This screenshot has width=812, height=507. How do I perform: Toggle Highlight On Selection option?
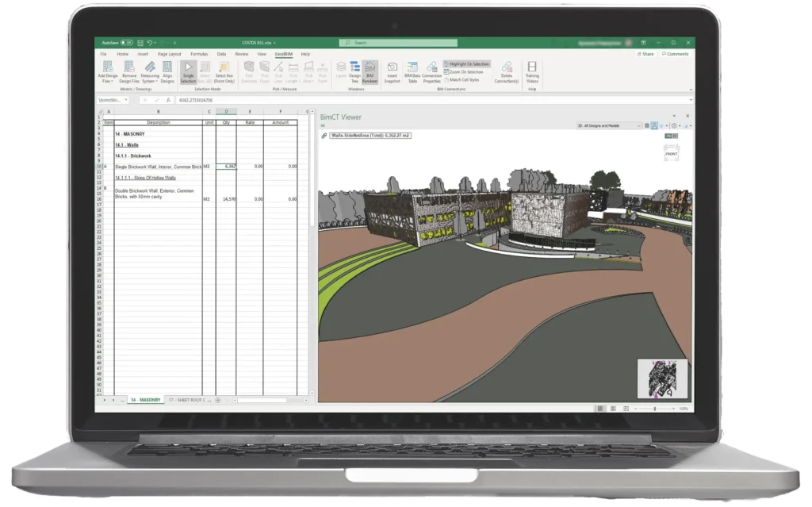coord(467,63)
